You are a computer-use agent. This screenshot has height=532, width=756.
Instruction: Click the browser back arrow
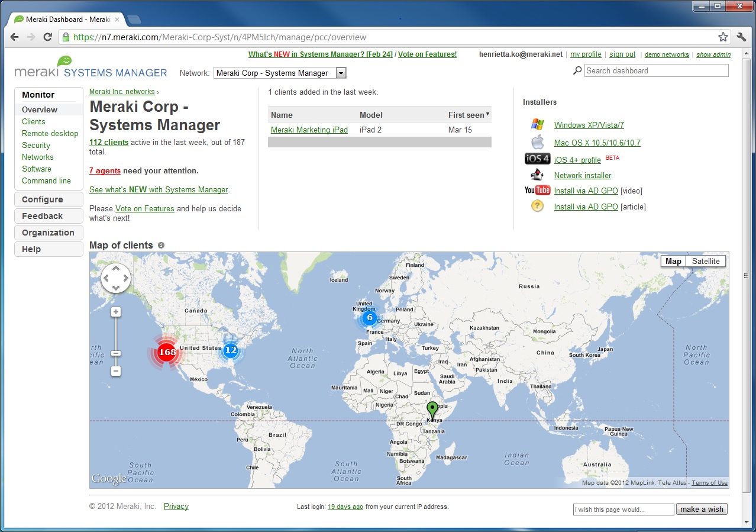[15, 37]
